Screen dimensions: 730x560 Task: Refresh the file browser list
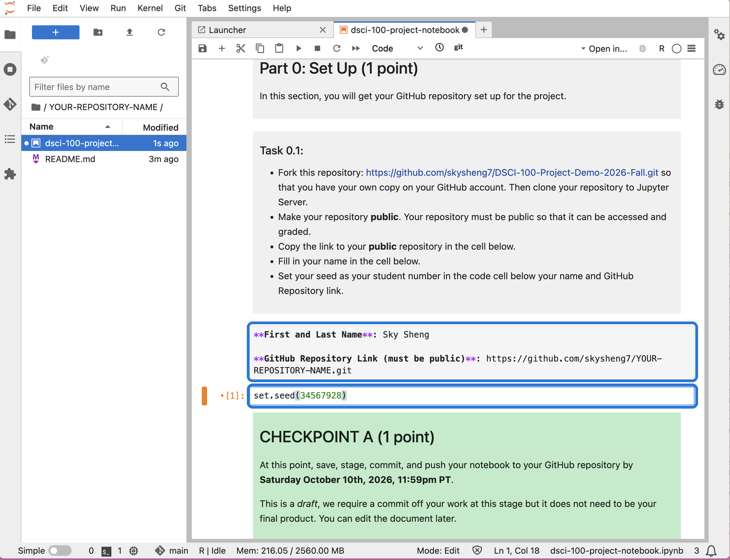161,32
